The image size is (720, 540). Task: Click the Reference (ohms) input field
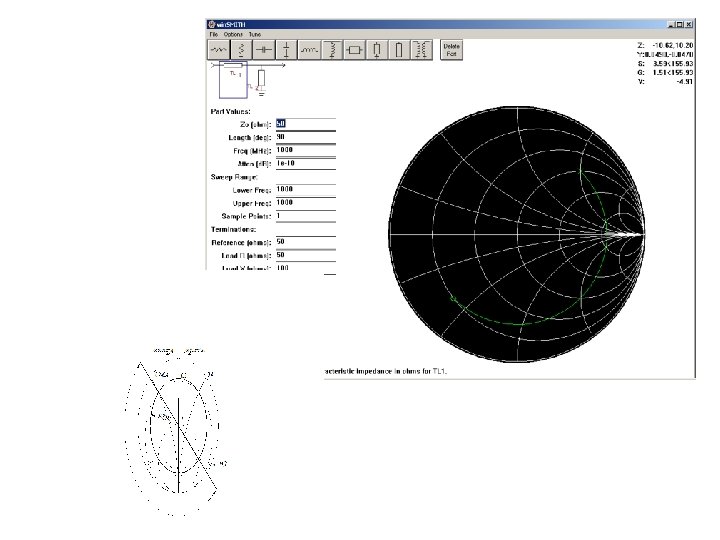306,242
